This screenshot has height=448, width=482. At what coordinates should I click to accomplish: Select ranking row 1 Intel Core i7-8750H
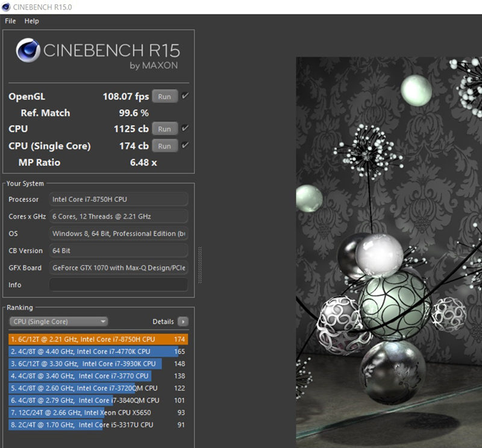tap(98, 339)
